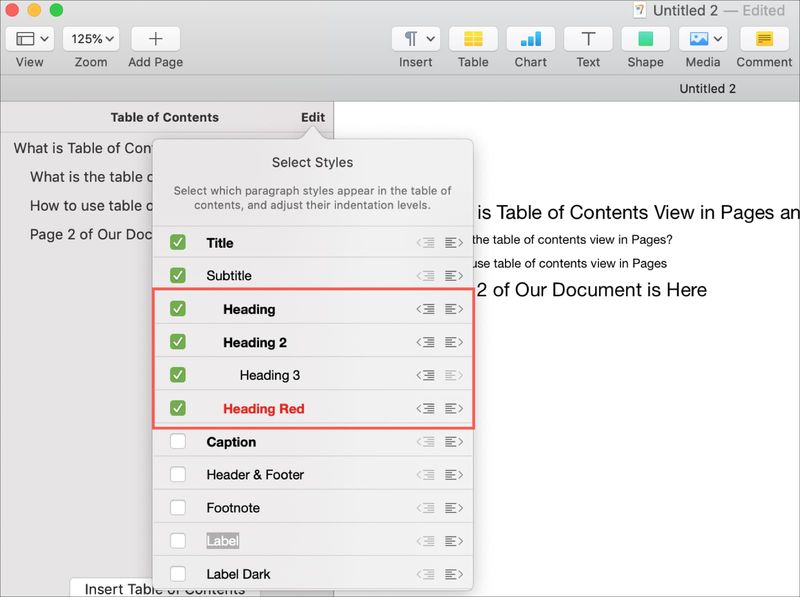
Task: Increase indent for Footnote style
Action: 454,508
